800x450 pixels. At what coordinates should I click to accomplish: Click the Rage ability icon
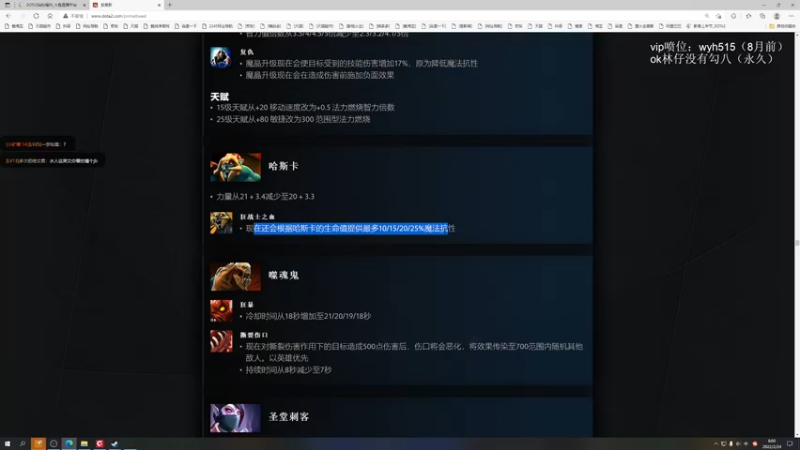tap(221, 311)
